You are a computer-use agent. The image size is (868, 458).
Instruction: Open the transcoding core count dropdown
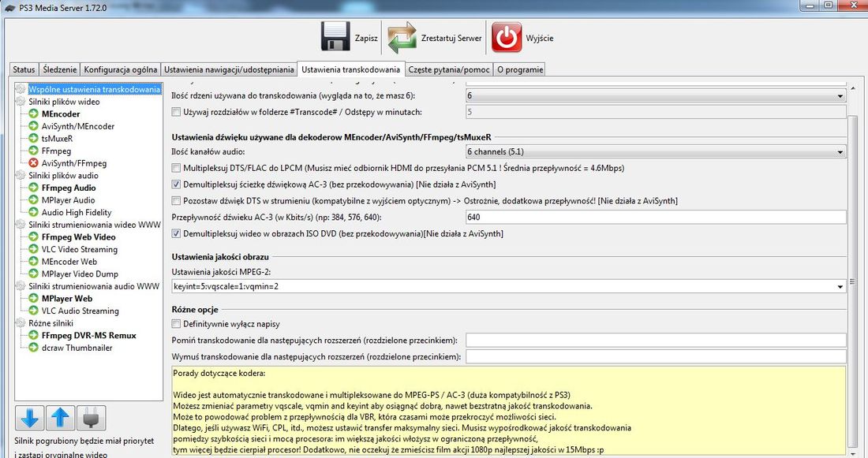[x=656, y=95]
